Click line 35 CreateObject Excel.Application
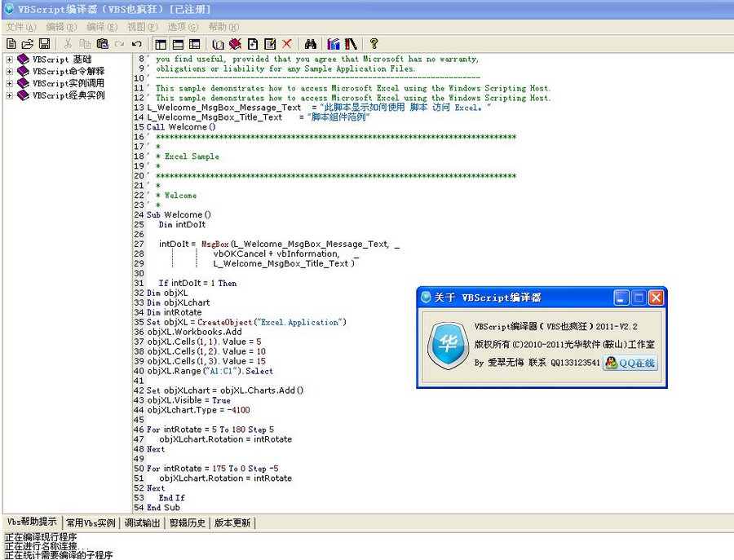Image resolution: width=734 pixels, height=560 pixels. click(246, 322)
